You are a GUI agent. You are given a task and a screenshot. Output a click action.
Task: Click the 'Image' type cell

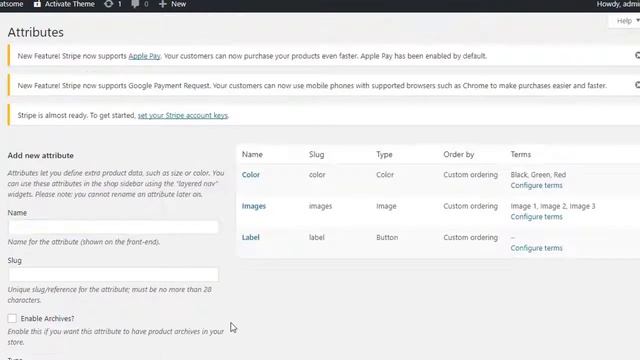pyautogui.click(x=386, y=206)
